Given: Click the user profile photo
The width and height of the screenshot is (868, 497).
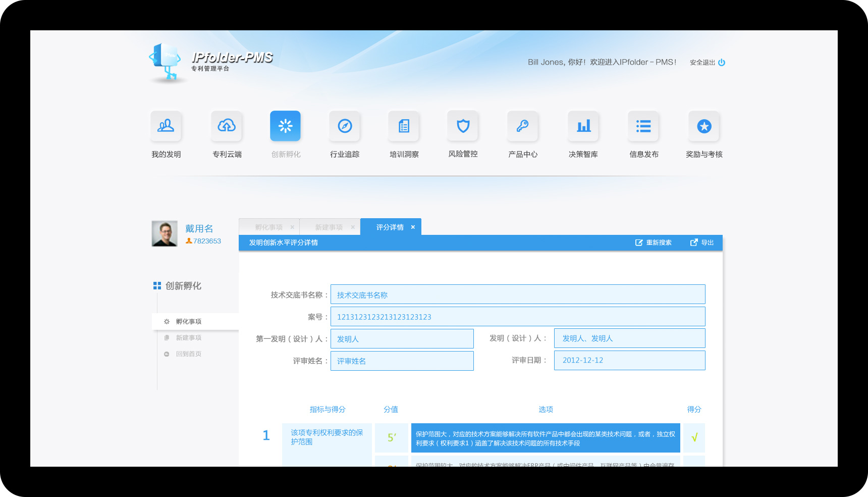Looking at the screenshot, I should click(165, 233).
